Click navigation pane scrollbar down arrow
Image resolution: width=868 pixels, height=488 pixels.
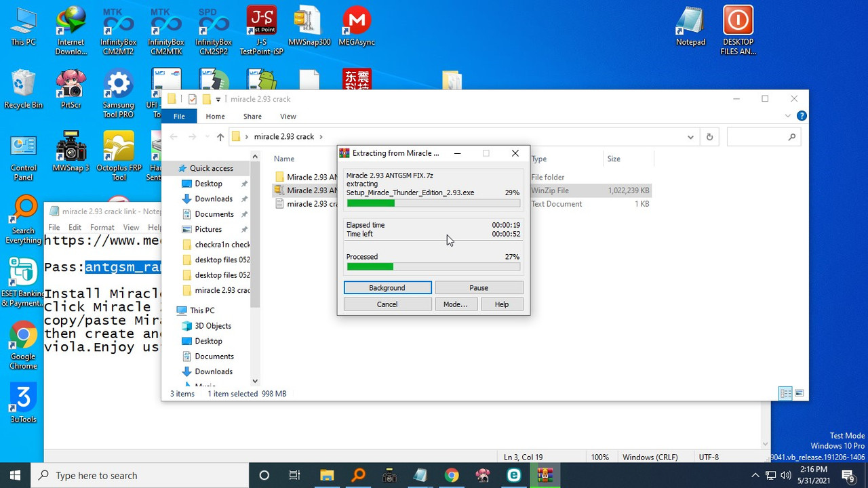tap(256, 381)
